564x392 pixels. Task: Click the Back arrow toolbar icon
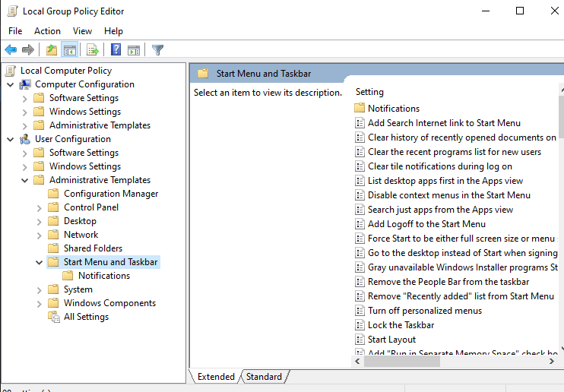point(11,49)
